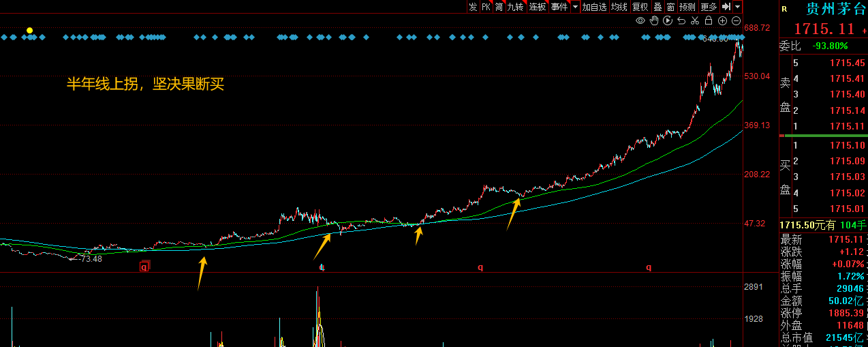
Task: Select buy level 1 price 1715.10
Action: click(847, 145)
